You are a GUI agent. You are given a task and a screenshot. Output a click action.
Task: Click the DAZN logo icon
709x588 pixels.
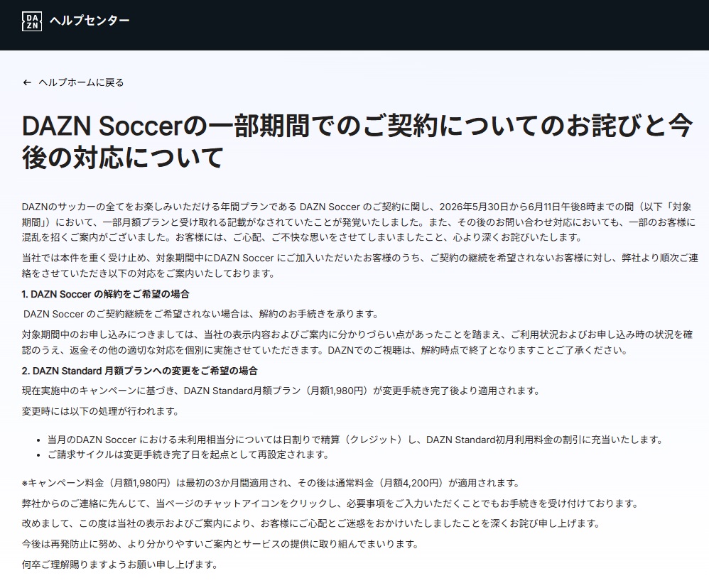[32, 21]
